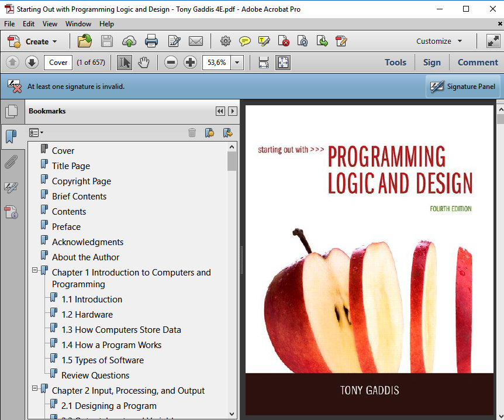Activate the Hand pan tool
The height and width of the screenshot is (420, 504).
click(x=144, y=63)
